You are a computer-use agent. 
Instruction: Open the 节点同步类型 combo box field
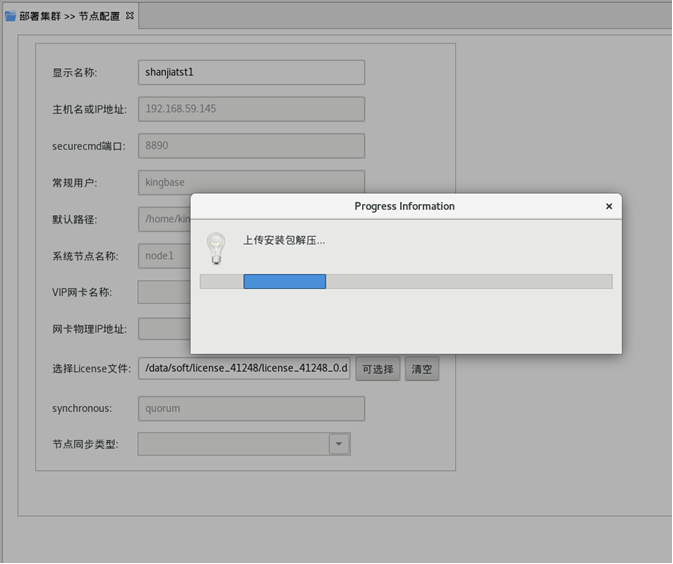click(x=233, y=444)
